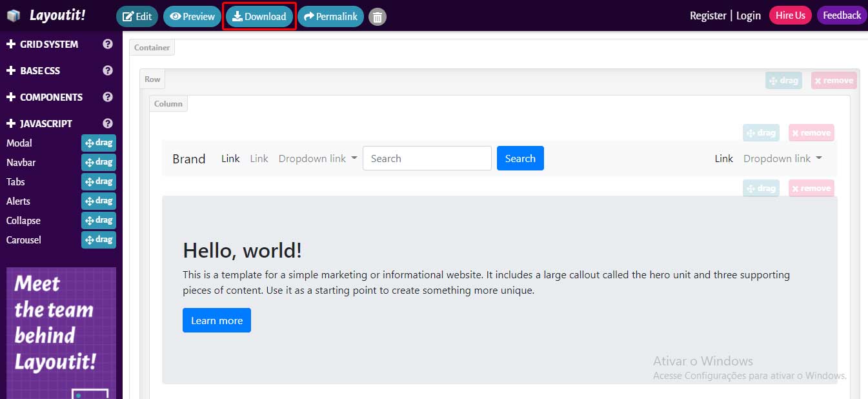Select the Edit tab in the toolbar
Image resolution: width=868 pixels, height=399 pixels.
(137, 17)
